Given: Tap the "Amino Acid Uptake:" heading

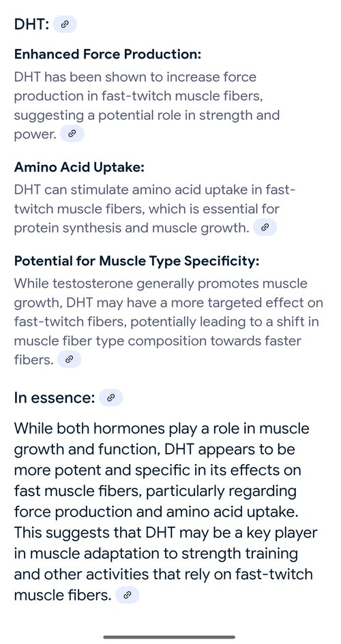Looking at the screenshot, I should point(79,168).
